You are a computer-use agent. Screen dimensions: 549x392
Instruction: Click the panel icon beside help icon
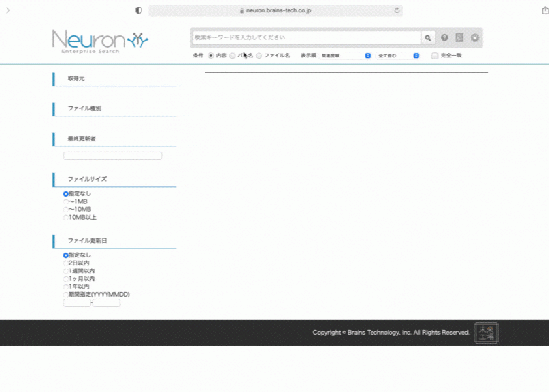point(459,37)
